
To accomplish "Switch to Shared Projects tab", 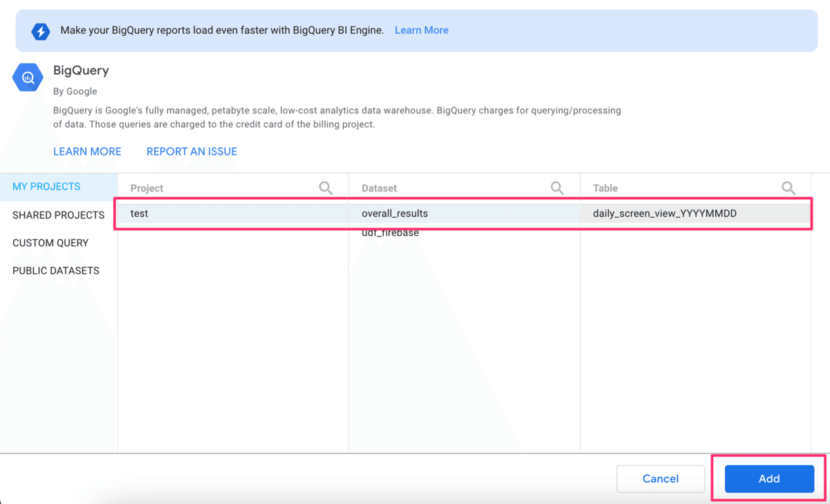I will [x=58, y=215].
